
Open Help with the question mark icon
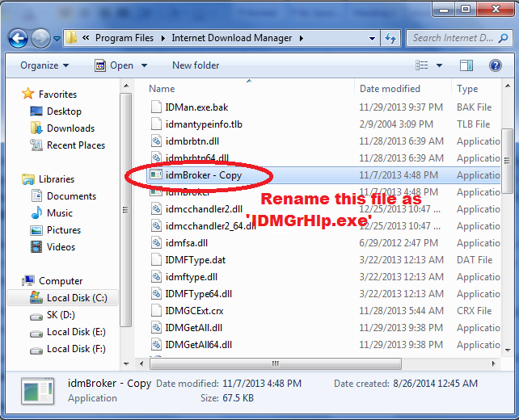496,65
